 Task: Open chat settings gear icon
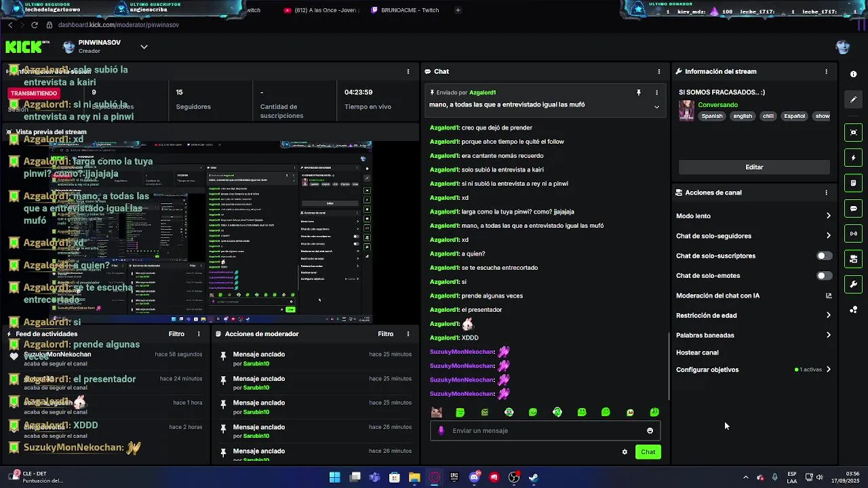pos(625,452)
